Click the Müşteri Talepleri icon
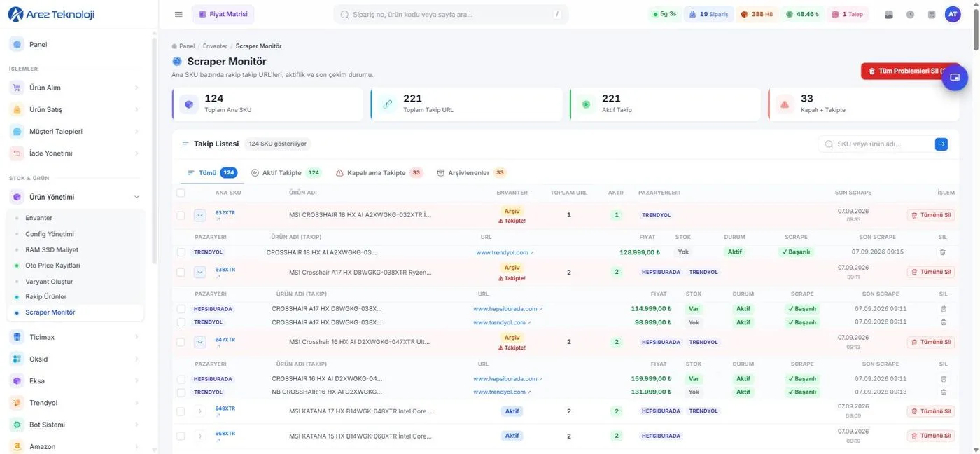 click(17, 131)
